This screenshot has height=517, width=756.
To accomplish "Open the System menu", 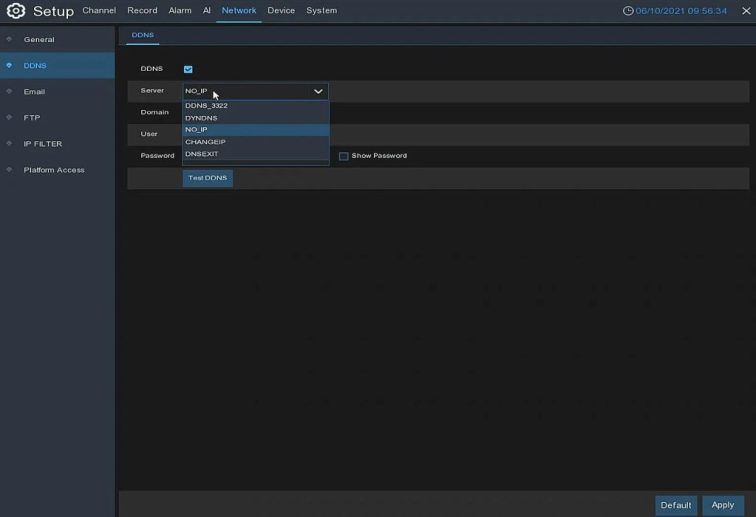I will tap(322, 11).
